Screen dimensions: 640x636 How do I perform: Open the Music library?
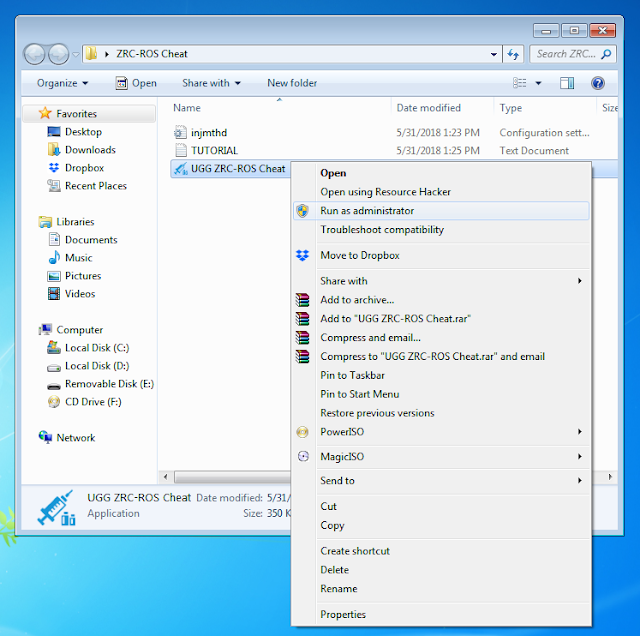(78, 258)
